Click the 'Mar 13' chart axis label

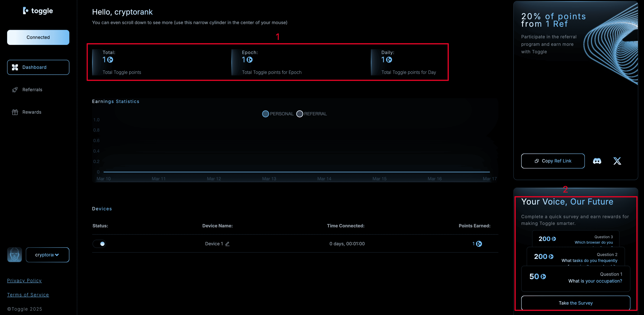(269, 179)
